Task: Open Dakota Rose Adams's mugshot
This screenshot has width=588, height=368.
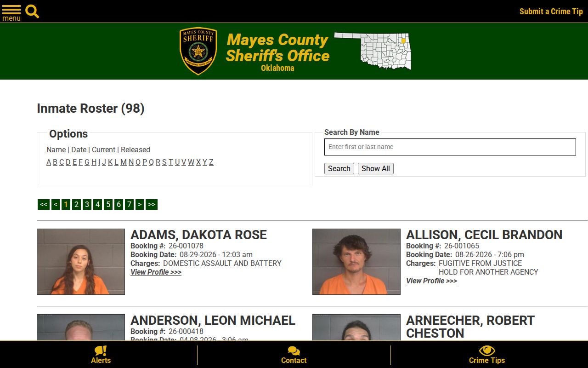Action: pyautogui.click(x=81, y=262)
